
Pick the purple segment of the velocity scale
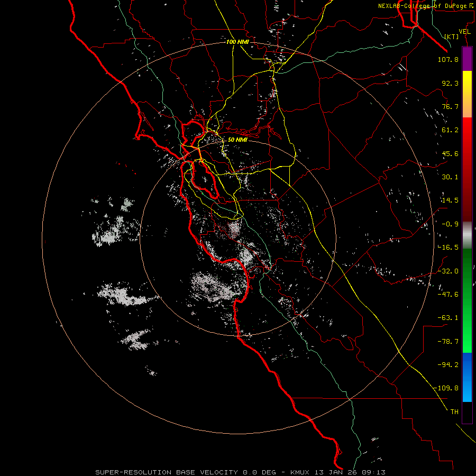point(467,59)
